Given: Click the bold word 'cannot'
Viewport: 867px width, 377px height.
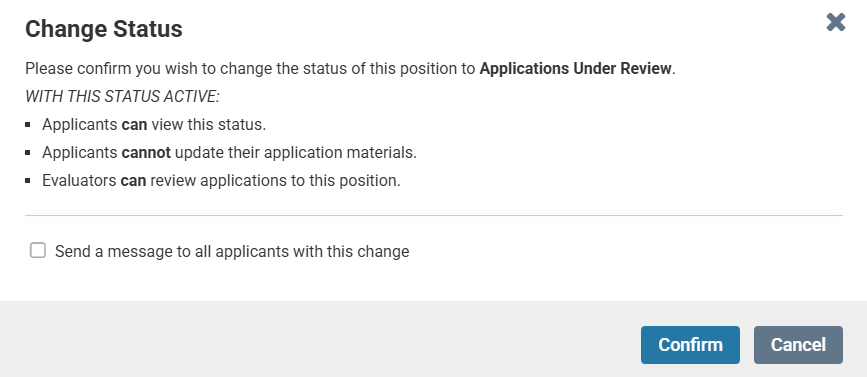Looking at the screenshot, I should pyautogui.click(x=146, y=153).
